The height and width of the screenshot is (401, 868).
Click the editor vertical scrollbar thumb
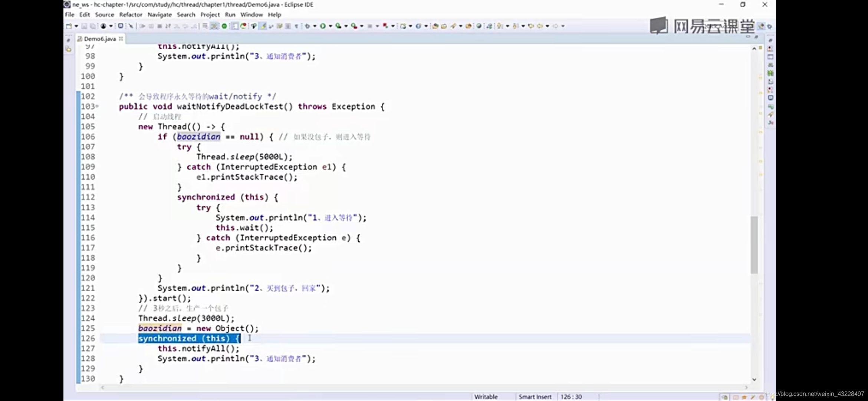[754, 245]
